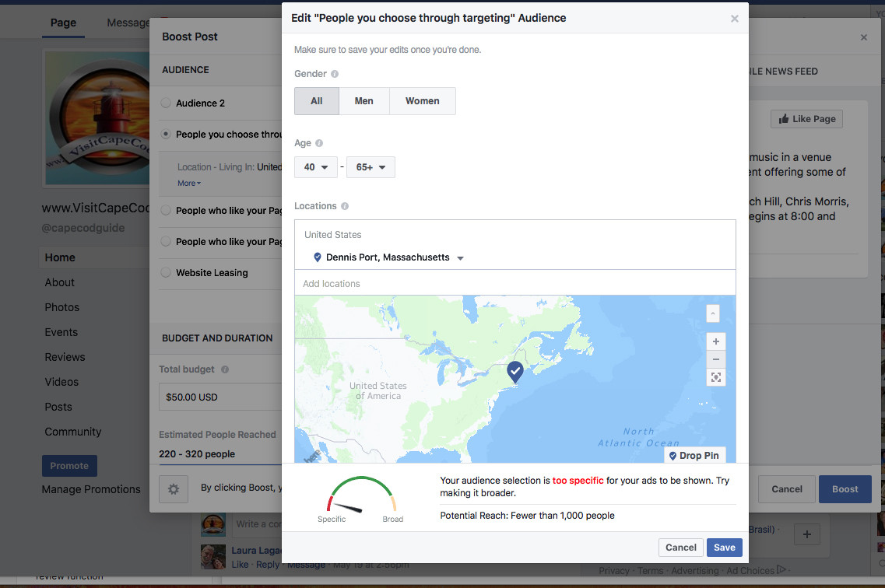Open the Page tab

point(63,23)
